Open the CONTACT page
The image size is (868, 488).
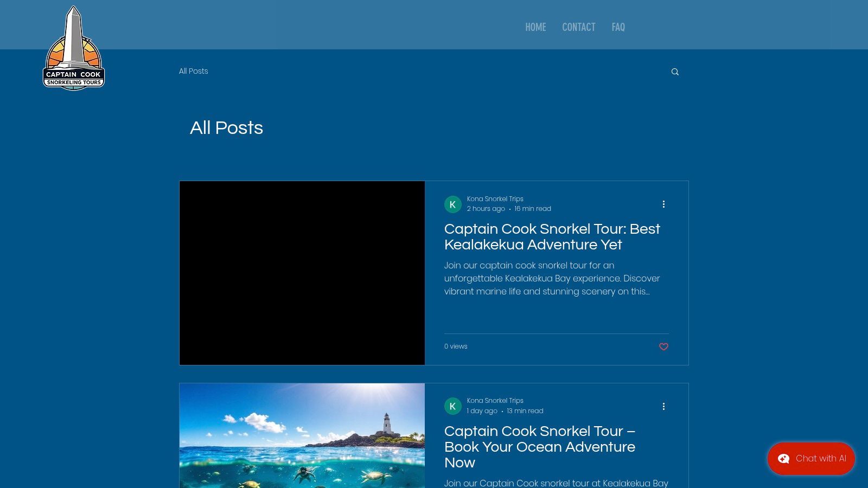point(579,27)
